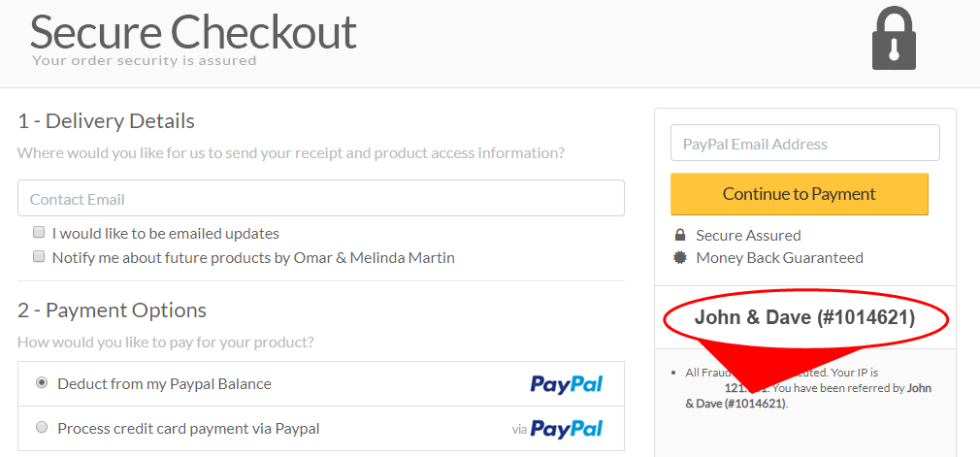980x457 pixels.
Task: Tick the notify about future products checkbox
Action: click(x=39, y=257)
